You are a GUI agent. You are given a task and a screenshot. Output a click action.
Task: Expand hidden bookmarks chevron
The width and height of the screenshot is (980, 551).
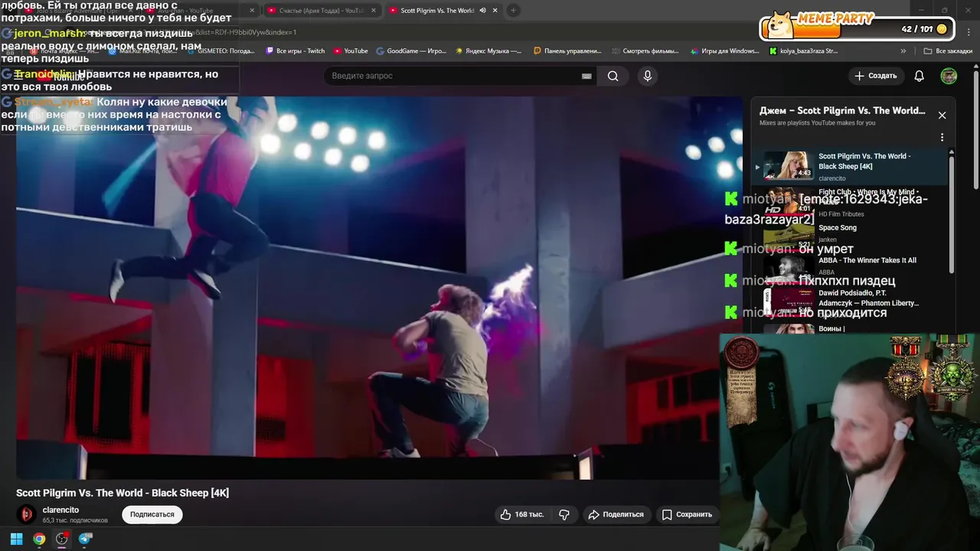(x=903, y=51)
